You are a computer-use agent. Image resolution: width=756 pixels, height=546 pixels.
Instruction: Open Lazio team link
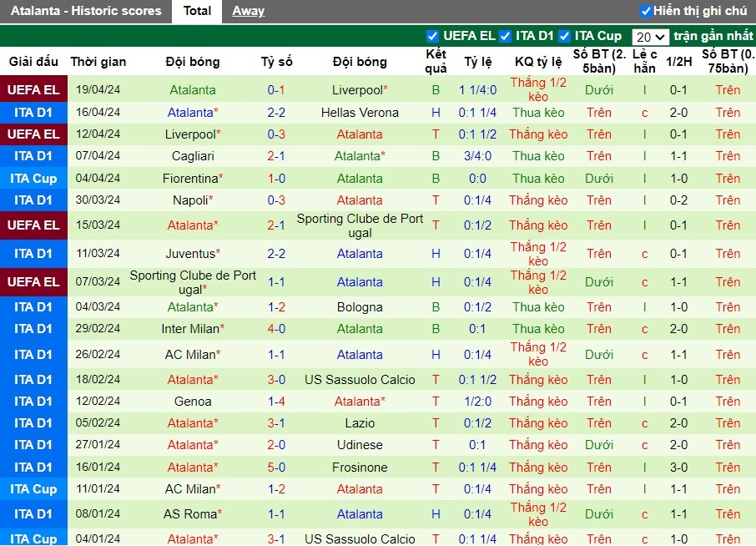tap(360, 423)
